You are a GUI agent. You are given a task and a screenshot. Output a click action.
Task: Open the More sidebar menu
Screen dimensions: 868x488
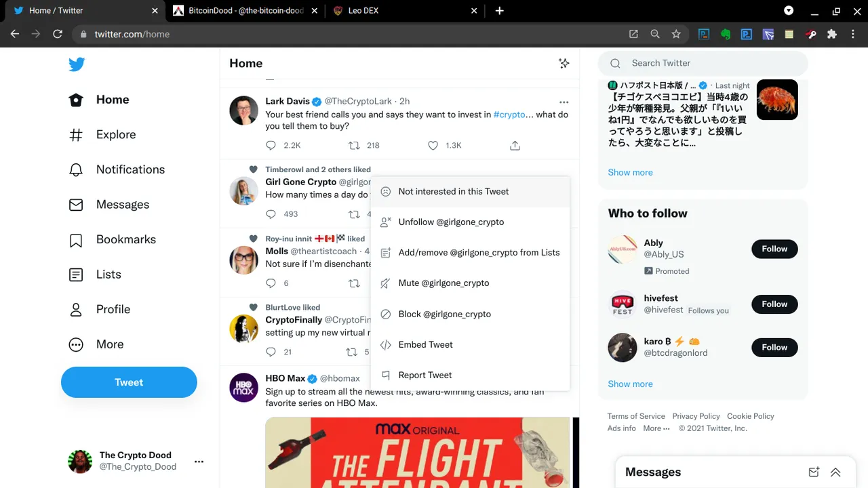coord(96,344)
